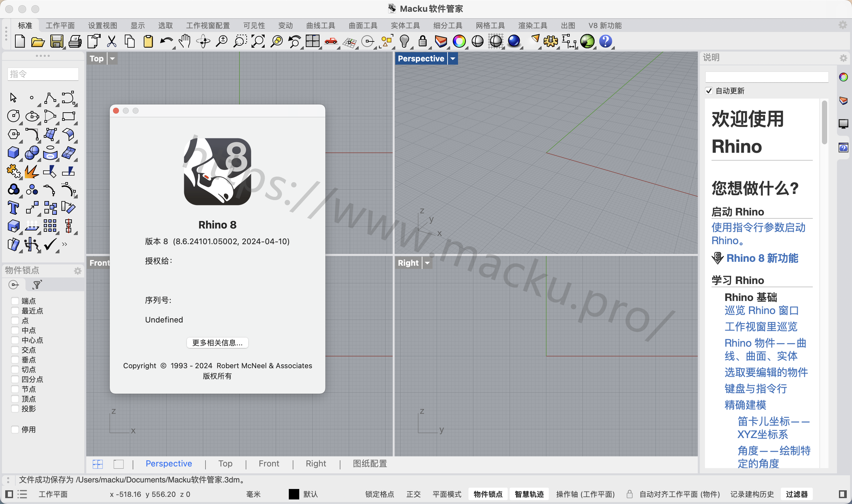Click the 指令 command input field
This screenshot has height=504, width=852.
tap(43, 74)
